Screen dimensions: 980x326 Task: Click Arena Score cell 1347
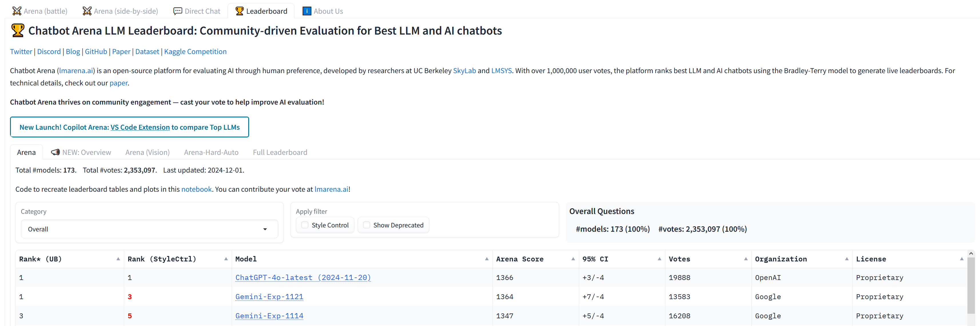535,315
